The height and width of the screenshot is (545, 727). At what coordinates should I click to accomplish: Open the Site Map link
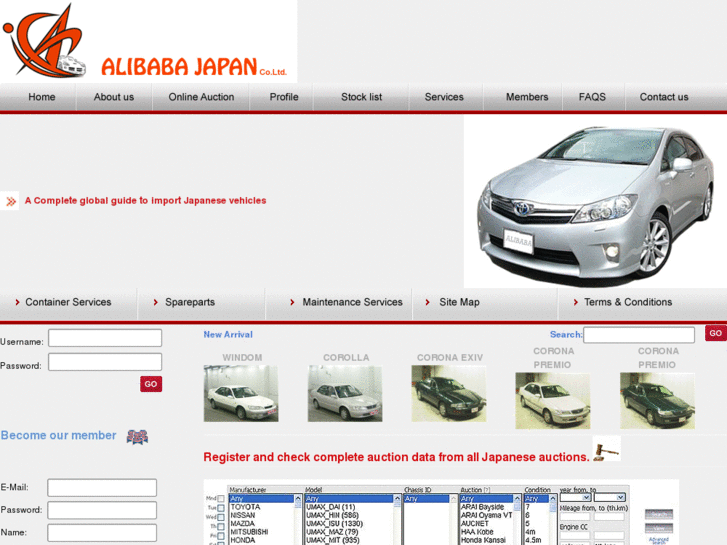pos(459,302)
